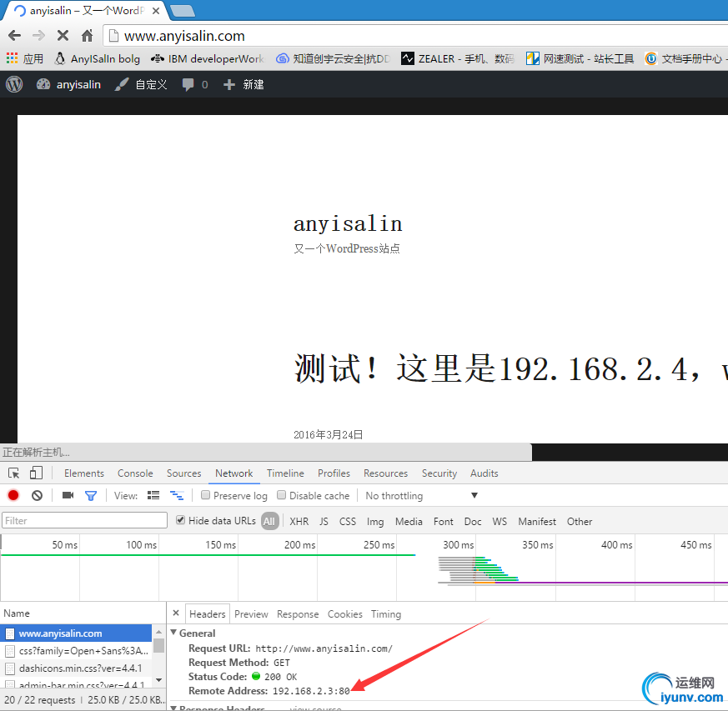Click the video camera capture screenshots icon

coord(68,495)
